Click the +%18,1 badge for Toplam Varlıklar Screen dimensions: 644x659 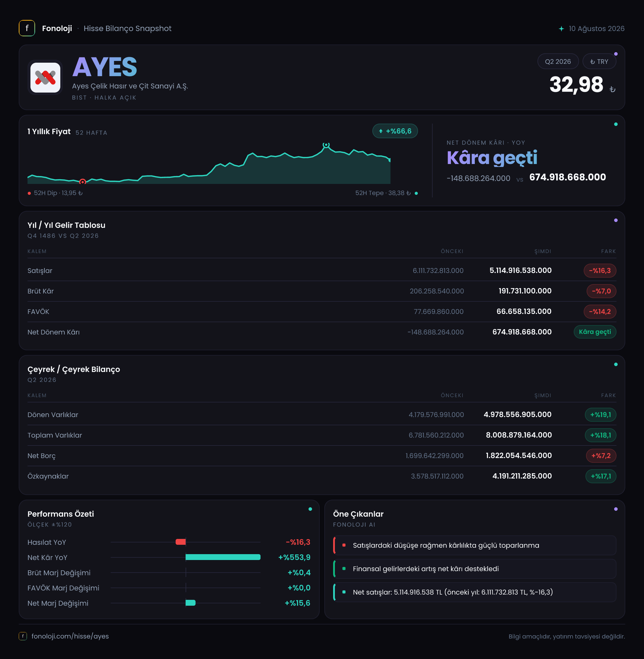pyautogui.click(x=600, y=435)
